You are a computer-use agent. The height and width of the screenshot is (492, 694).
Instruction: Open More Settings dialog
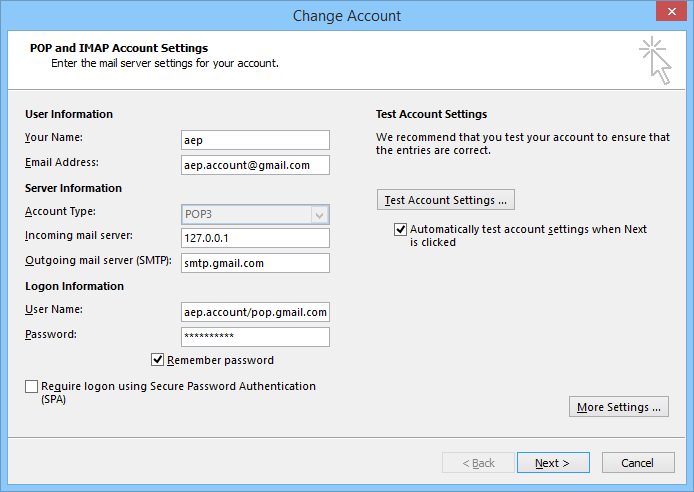[619, 407]
